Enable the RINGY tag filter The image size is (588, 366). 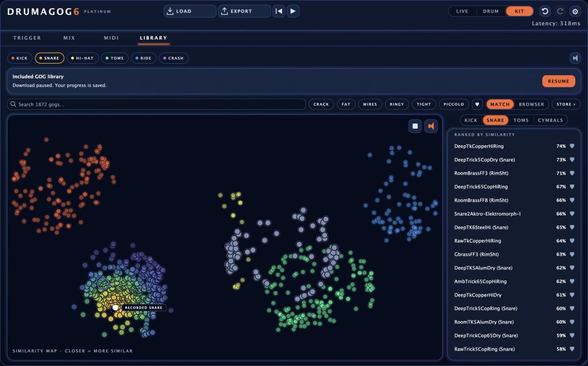point(397,105)
